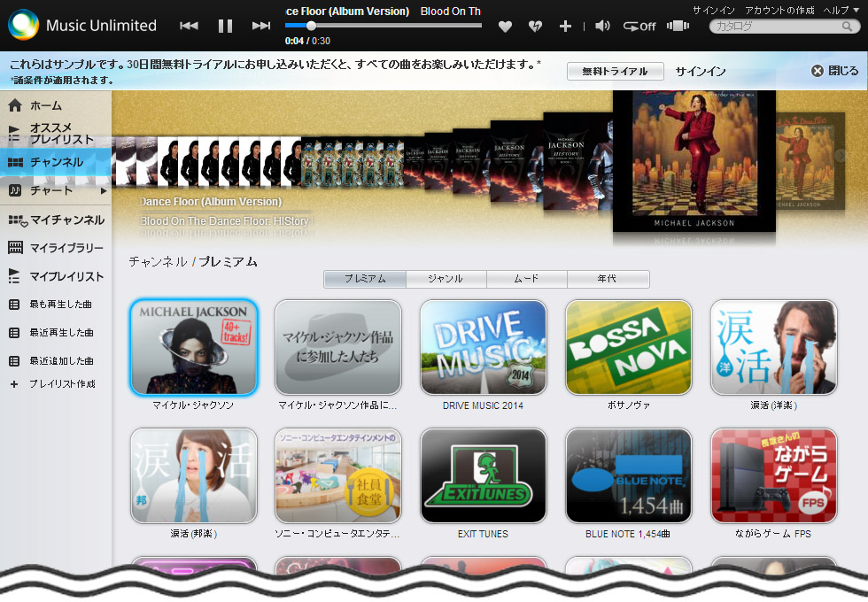
Task: Open the Bossa Nova channel tile
Action: pos(628,347)
